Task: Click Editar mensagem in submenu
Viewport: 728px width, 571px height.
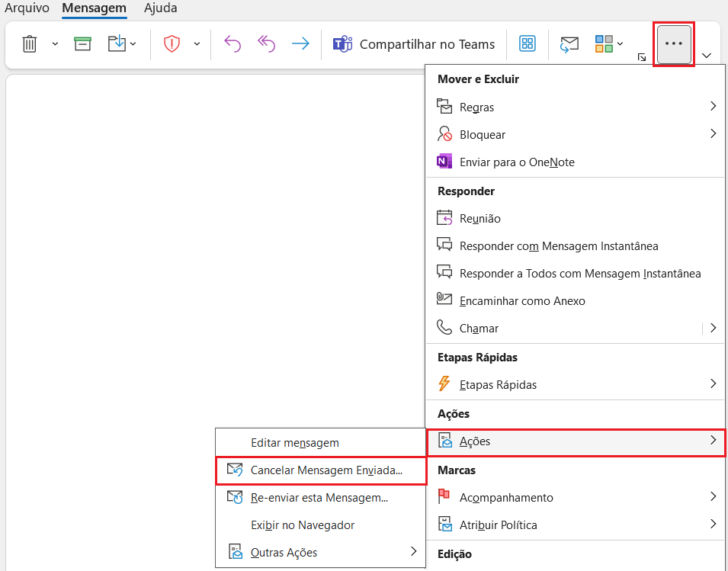Action: pyautogui.click(x=320, y=442)
